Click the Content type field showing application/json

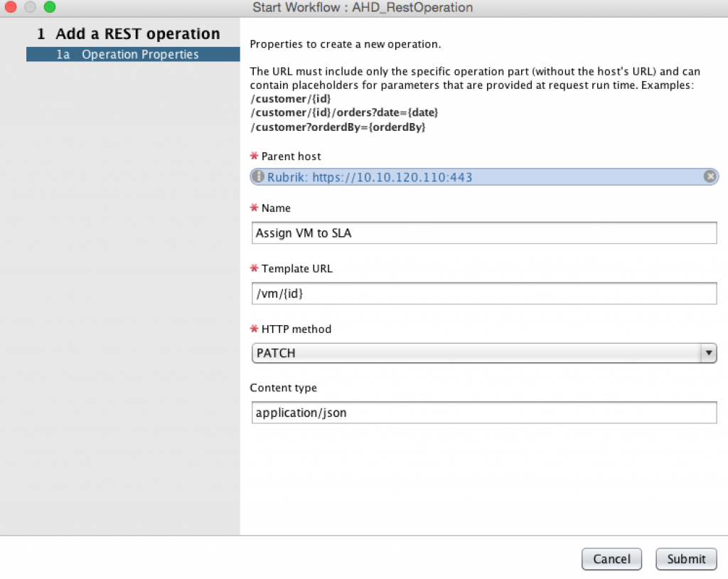click(483, 413)
